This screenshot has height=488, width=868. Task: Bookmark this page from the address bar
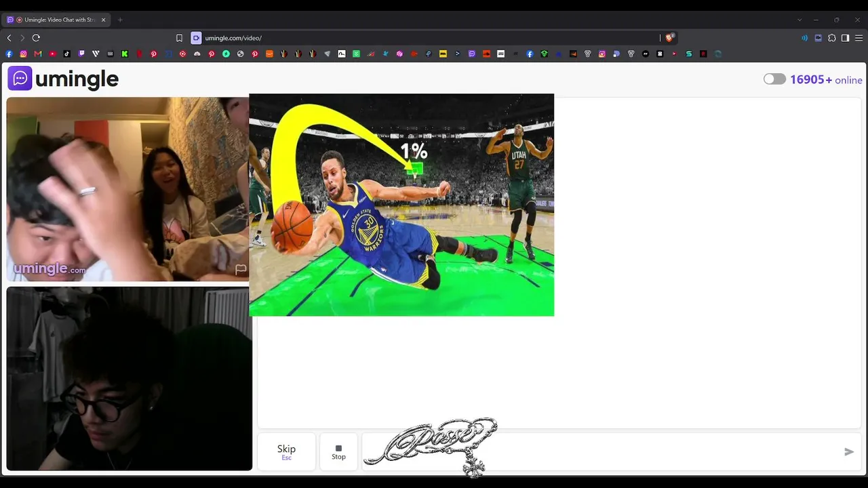179,38
